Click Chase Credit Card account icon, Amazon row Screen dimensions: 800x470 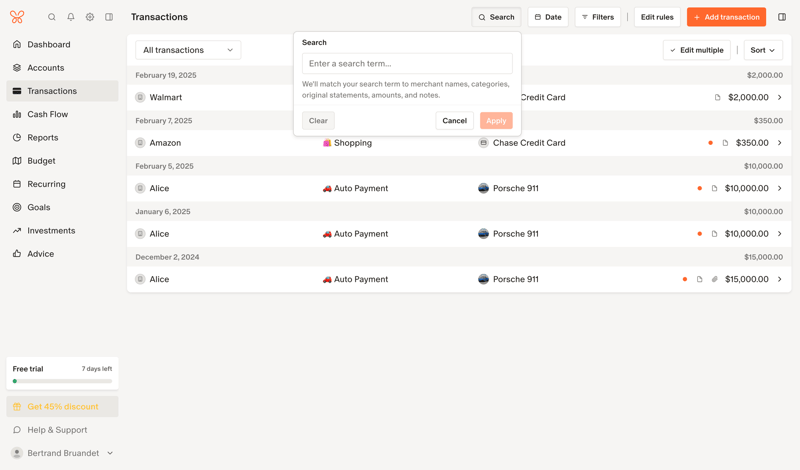tap(483, 142)
